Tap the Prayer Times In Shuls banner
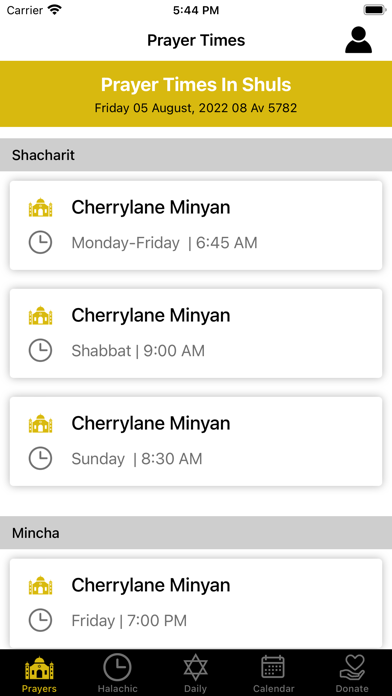Image resolution: width=392 pixels, height=696 pixels. click(196, 94)
